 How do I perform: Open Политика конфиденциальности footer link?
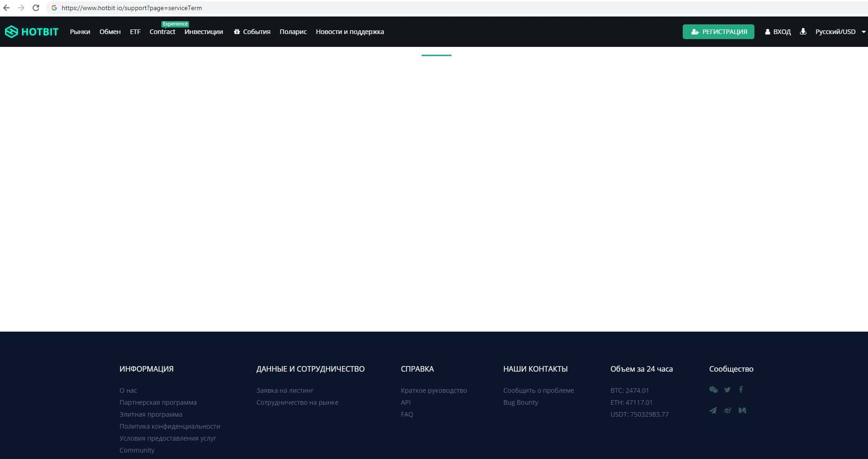pos(170,426)
